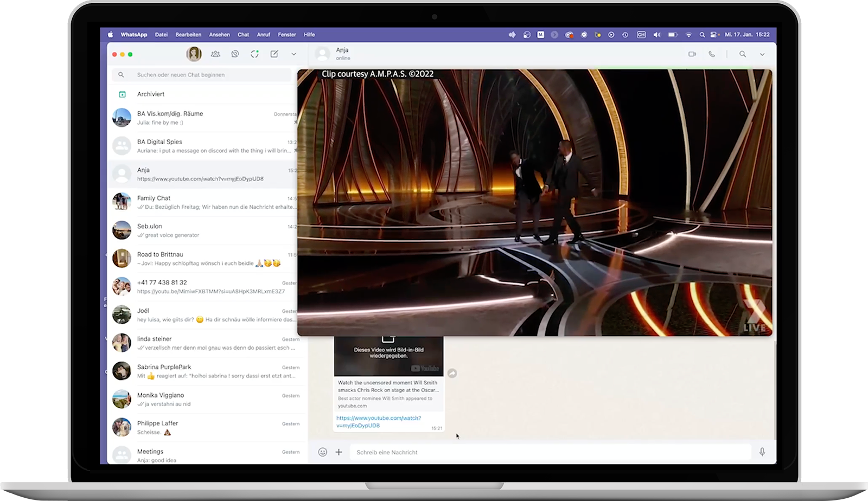This screenshot has height=501, width=868.
Task: Start a video call with Anja
Action: coord(692,54)
